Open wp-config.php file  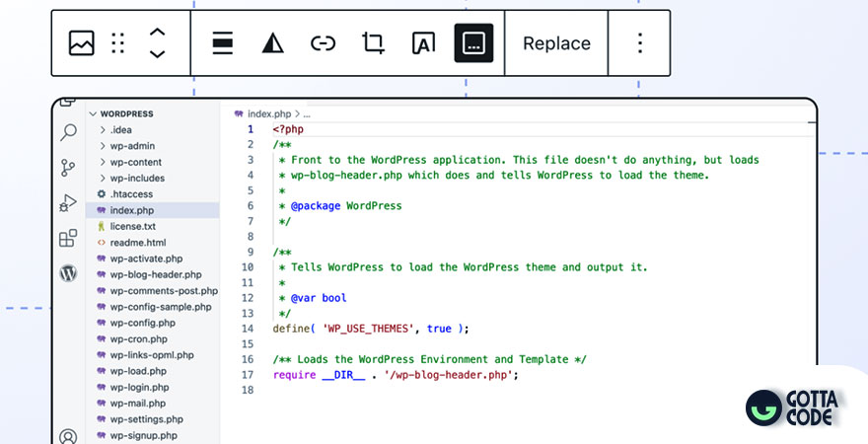[x=136, y=323]
